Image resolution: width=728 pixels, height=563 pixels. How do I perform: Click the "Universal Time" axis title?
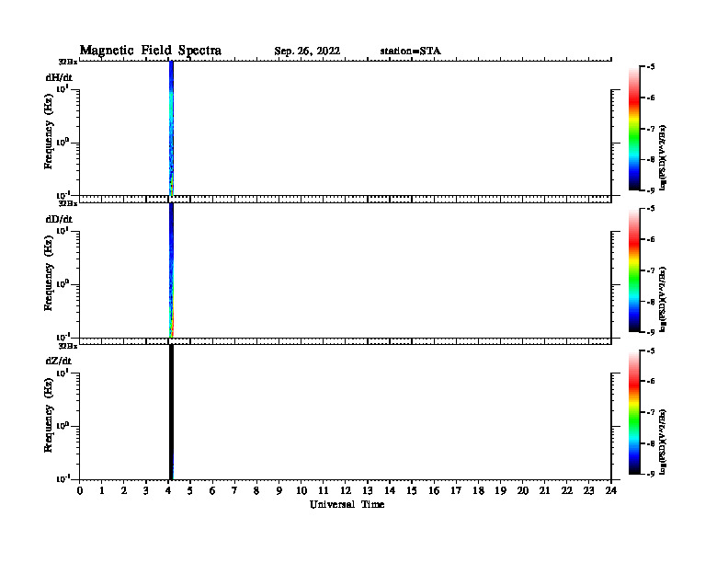pos(347,504)
